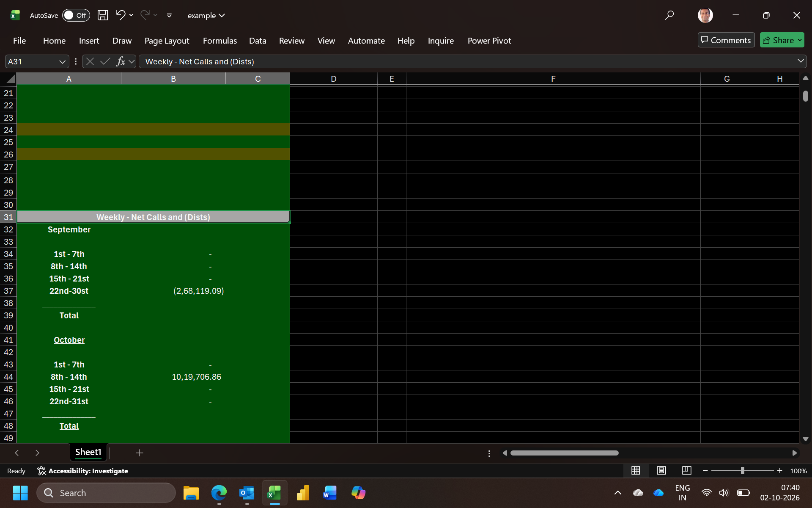812x508 pixels.
Task: Open the Search magnifier in title bar
Action: pos(669,15)
